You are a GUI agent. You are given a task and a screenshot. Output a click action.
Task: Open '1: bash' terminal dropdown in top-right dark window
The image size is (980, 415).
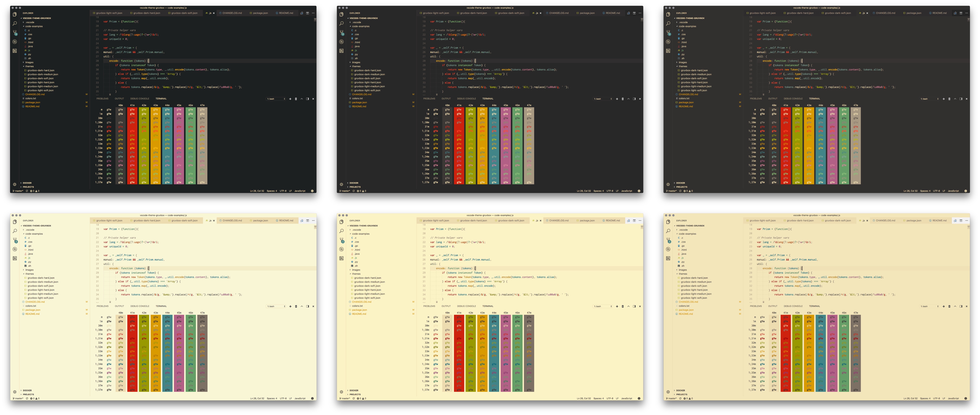coord(929,99)
